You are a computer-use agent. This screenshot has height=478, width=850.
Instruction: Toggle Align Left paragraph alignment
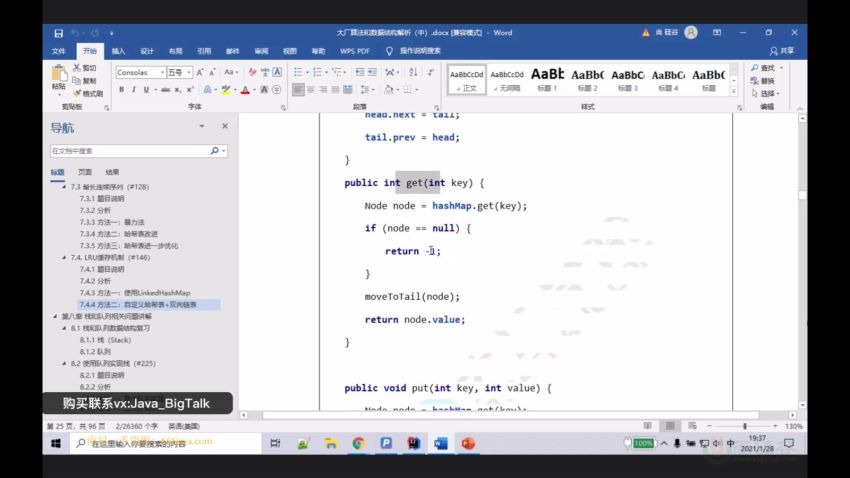click(x=298, y=89)
